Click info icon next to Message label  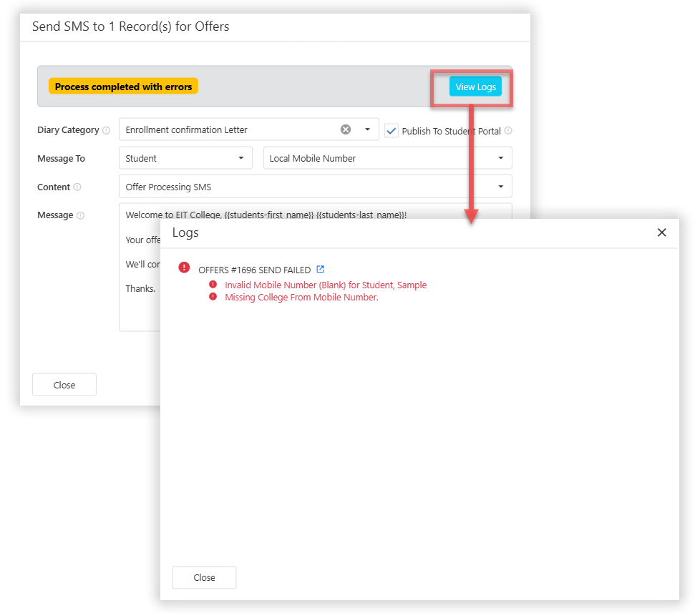[x=80, y=215]
